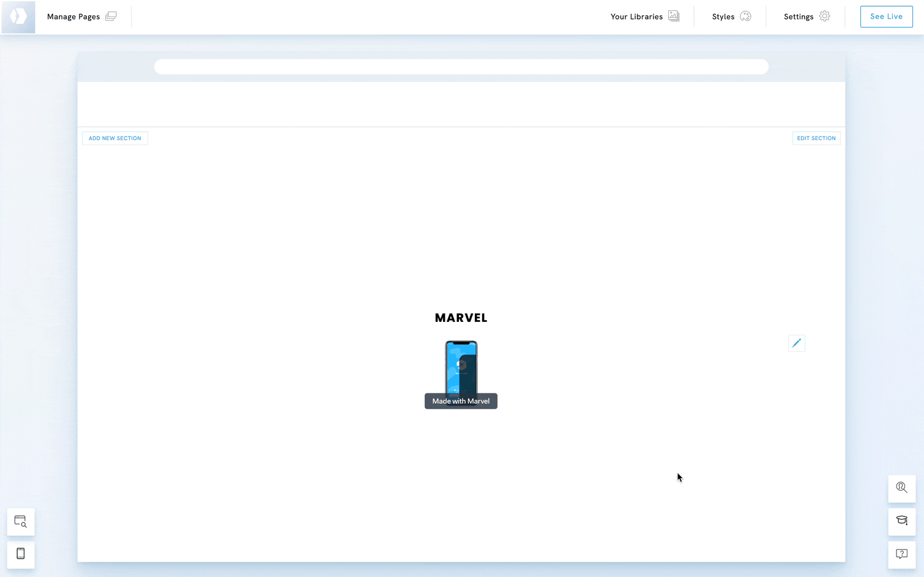This screenshot has height=577, width=924.
Task: Click the EDIT SECTION button
Action: point(816,138)
